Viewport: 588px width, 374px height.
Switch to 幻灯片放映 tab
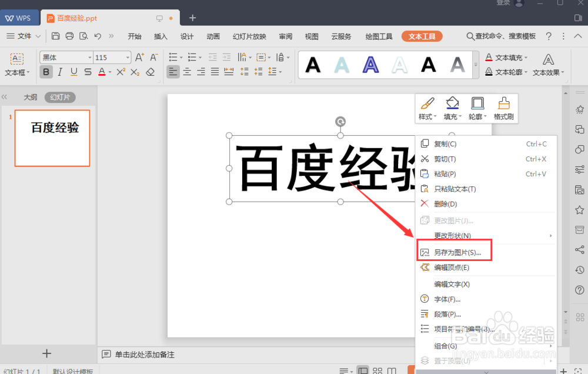249,36
